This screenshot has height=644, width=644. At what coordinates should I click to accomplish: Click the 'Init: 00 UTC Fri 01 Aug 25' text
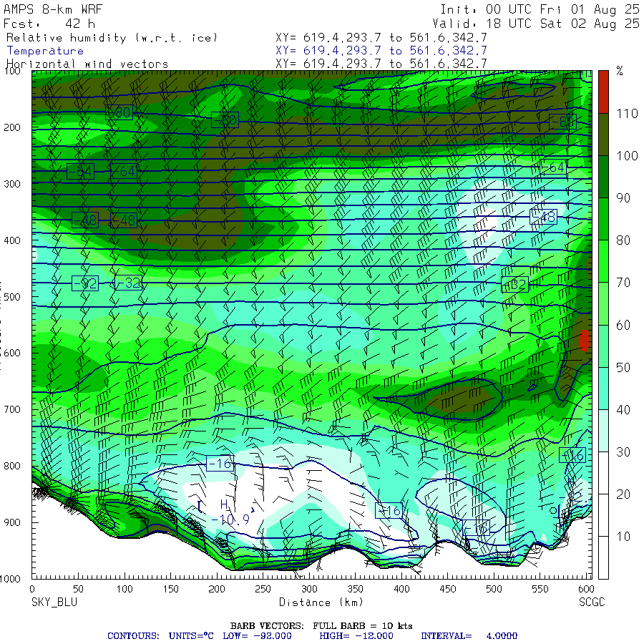point(540,9)
